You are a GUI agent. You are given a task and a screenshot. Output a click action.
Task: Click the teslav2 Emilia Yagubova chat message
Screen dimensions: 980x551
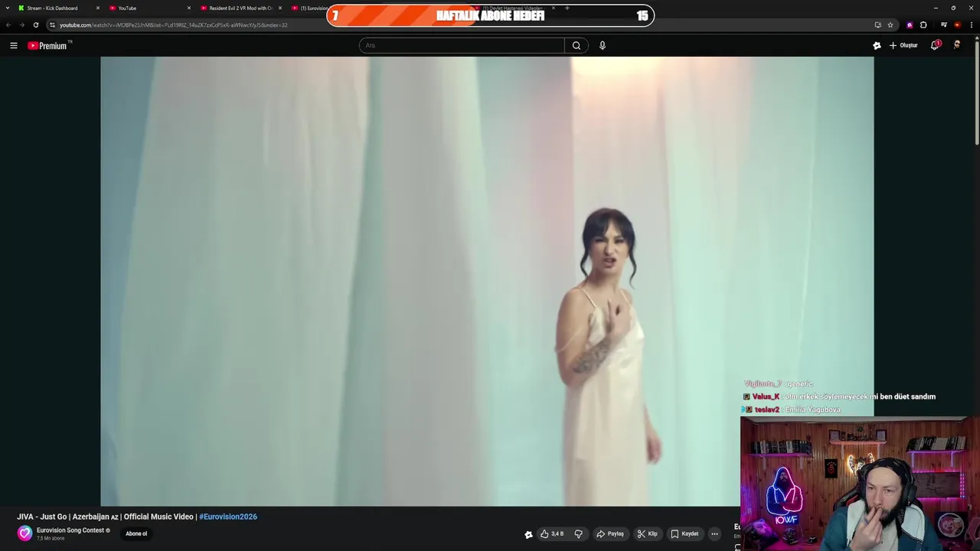pyautogui.click(x=792, y=409)
